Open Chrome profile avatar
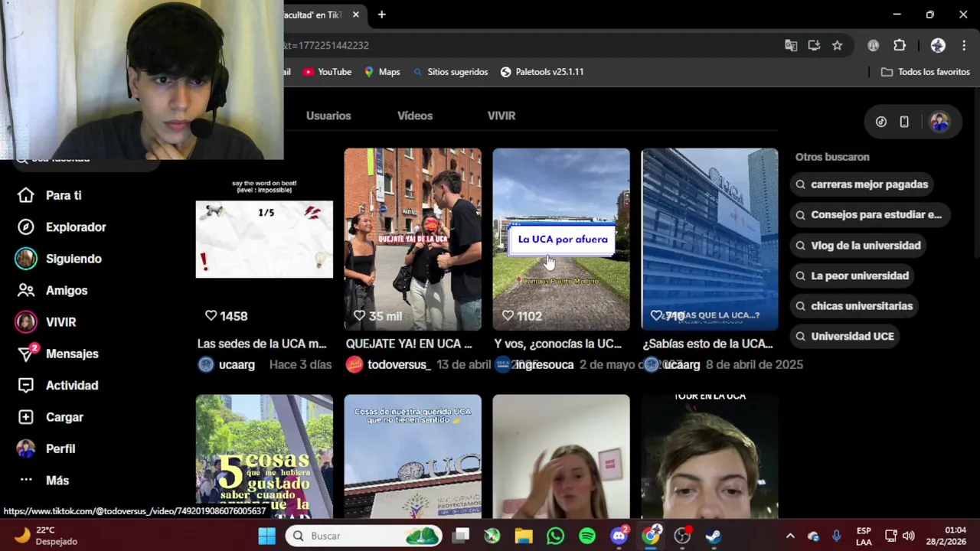 (x=938, y=46)
